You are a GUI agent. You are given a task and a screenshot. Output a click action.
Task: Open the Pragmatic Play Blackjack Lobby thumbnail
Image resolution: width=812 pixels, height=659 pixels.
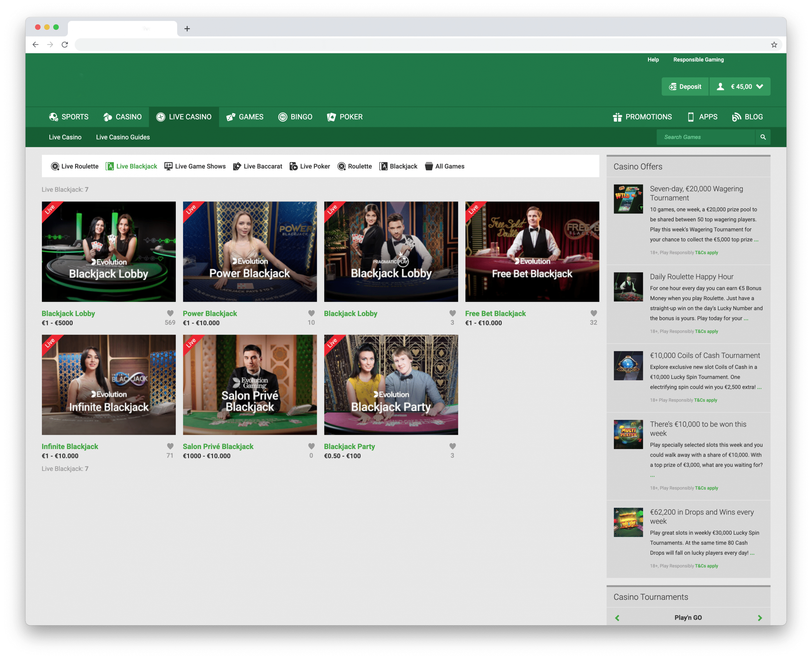(x=391, y=252)
